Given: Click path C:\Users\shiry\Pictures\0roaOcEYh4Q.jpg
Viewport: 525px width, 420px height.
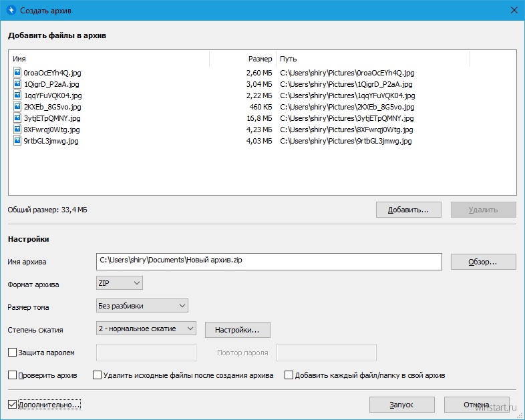Looking at the screenshot, I should click(347, 73).
